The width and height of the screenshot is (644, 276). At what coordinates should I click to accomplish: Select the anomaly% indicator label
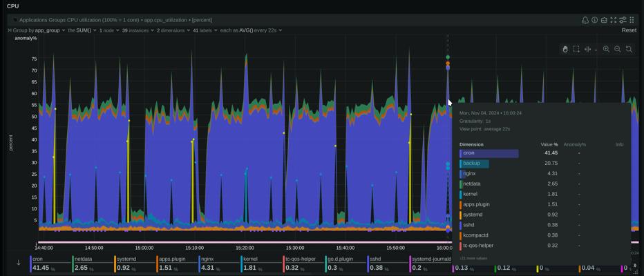pyautogui.click(x=26, y=38)
